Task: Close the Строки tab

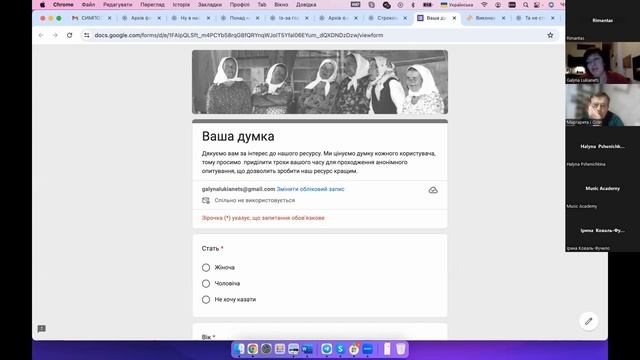Action: [x=405, y=18]
